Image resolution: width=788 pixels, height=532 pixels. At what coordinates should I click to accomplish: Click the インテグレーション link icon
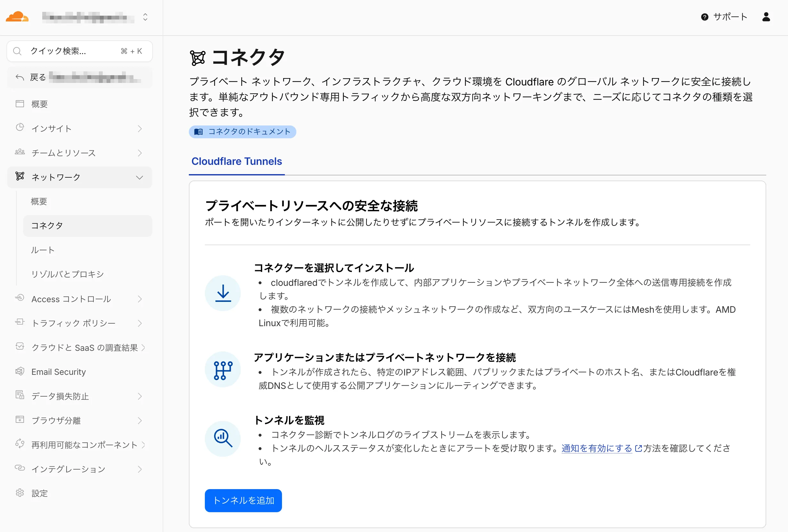(20, 468)
